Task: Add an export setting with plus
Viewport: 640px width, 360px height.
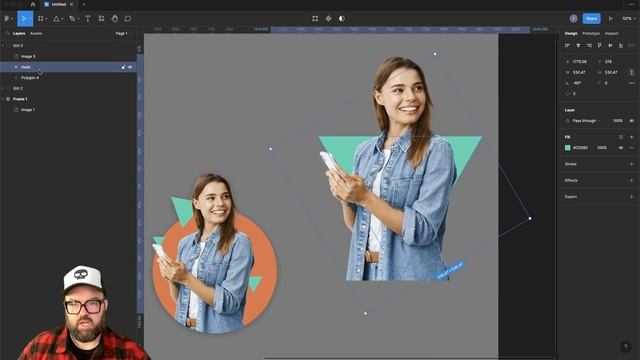Action: point(631,197)
